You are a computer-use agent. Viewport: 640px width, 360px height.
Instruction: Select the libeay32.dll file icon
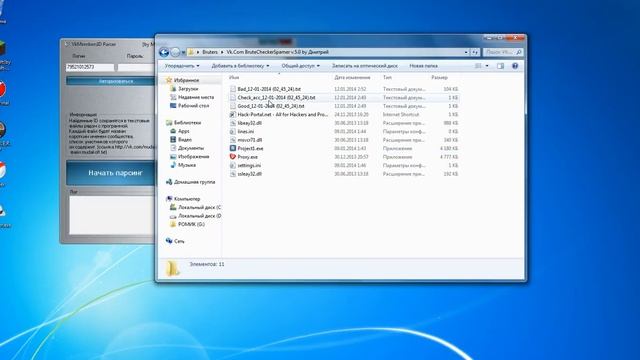233,123
